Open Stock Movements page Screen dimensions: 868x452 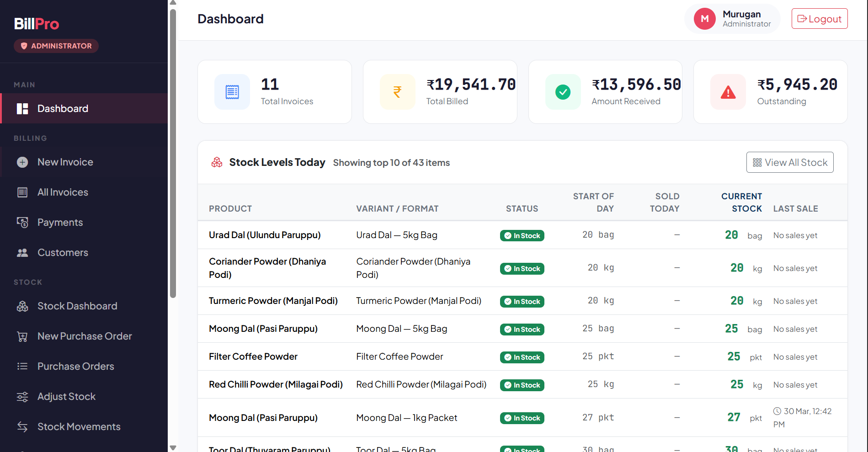tap(84, 427)
